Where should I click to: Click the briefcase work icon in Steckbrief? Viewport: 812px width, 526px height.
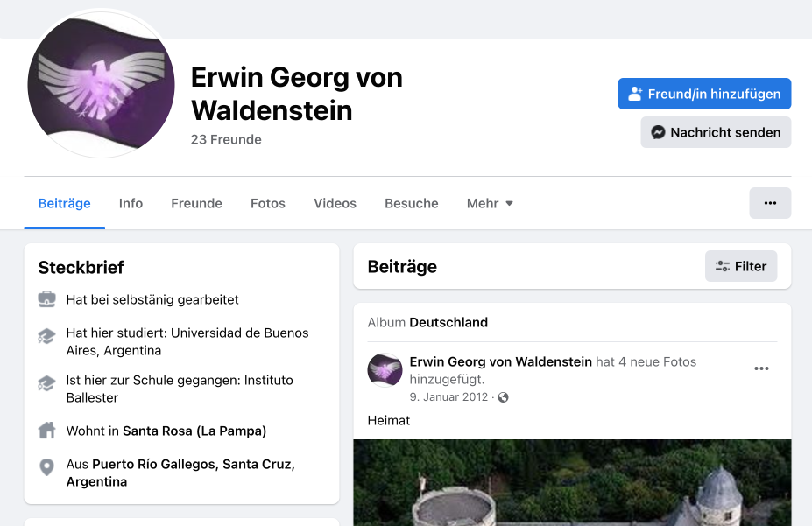point(47,299)
